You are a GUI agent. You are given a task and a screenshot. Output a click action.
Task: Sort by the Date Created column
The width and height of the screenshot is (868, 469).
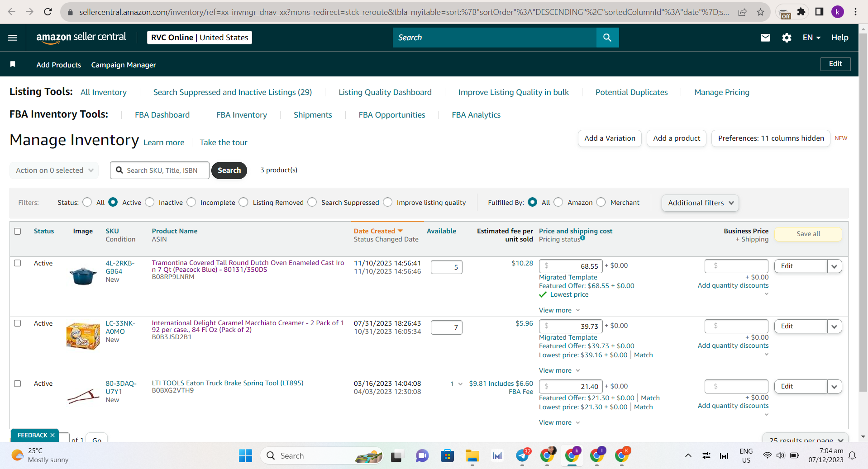[x=378, y=231]
